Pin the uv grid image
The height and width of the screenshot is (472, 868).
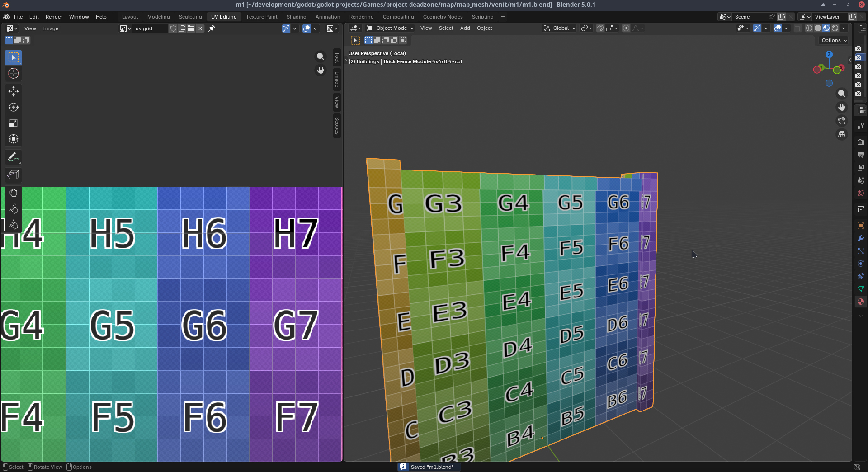(x=212, y=28)
